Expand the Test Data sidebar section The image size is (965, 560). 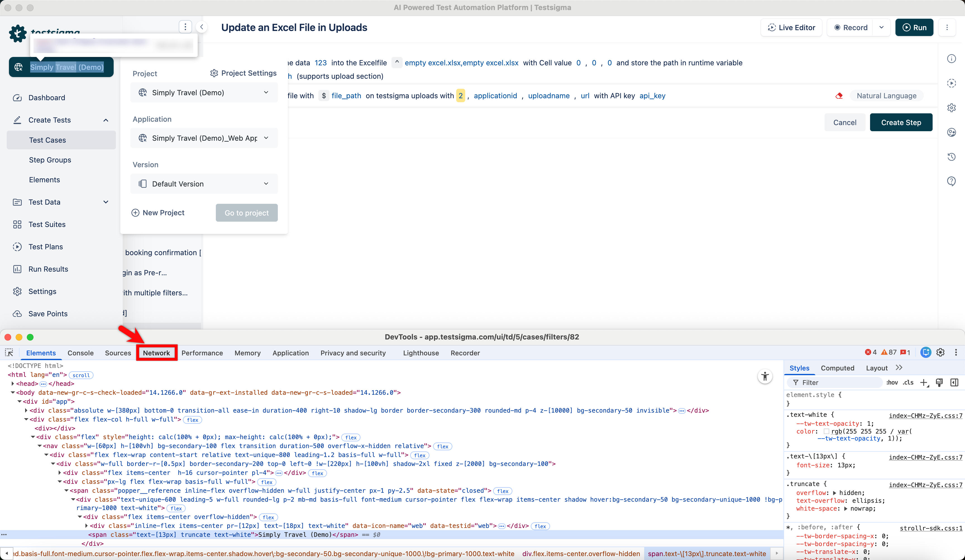(106, 202)
